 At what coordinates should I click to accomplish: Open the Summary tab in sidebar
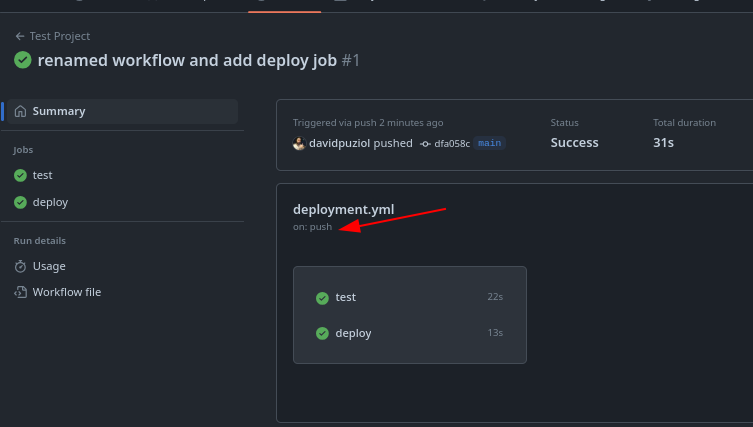point(59,111)
